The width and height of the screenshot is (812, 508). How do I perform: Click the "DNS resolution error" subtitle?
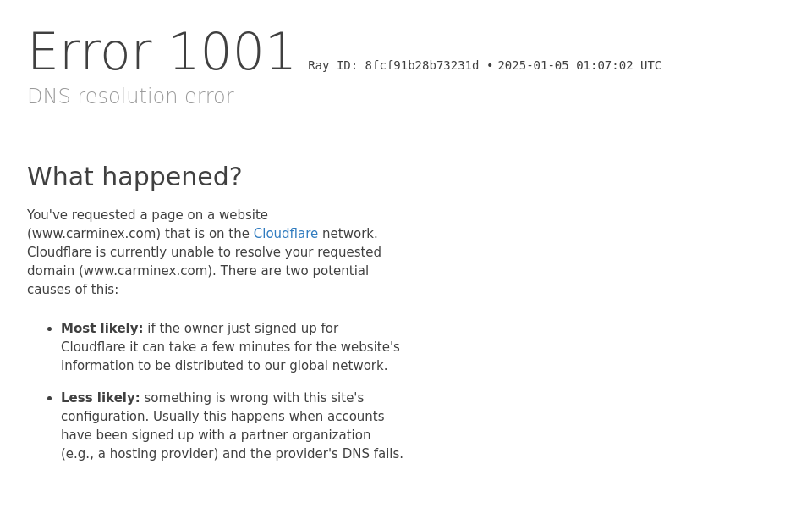(130, 97)
